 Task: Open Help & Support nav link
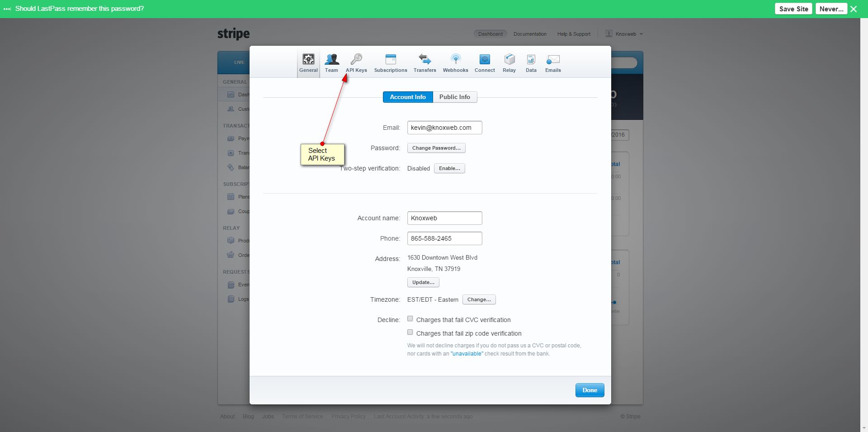pos(574,34)
